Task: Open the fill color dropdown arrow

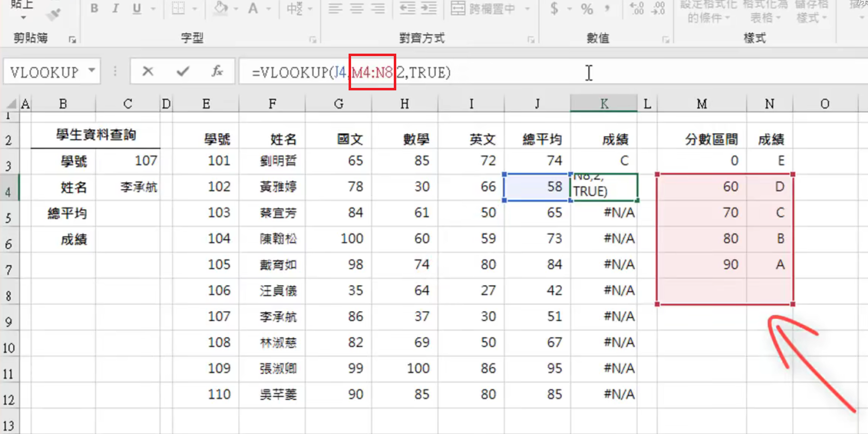Action: [236, 9]
